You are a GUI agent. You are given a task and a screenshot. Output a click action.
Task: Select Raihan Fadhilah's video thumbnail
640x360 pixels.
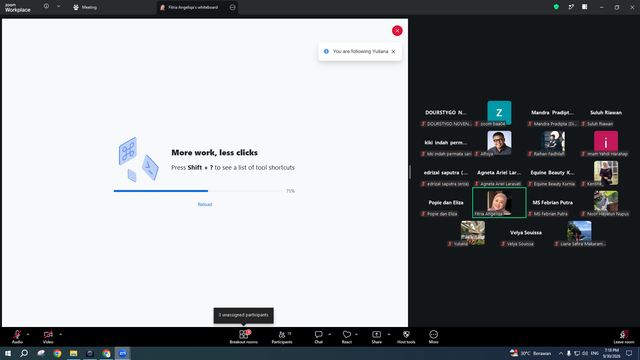click(553, 143)
